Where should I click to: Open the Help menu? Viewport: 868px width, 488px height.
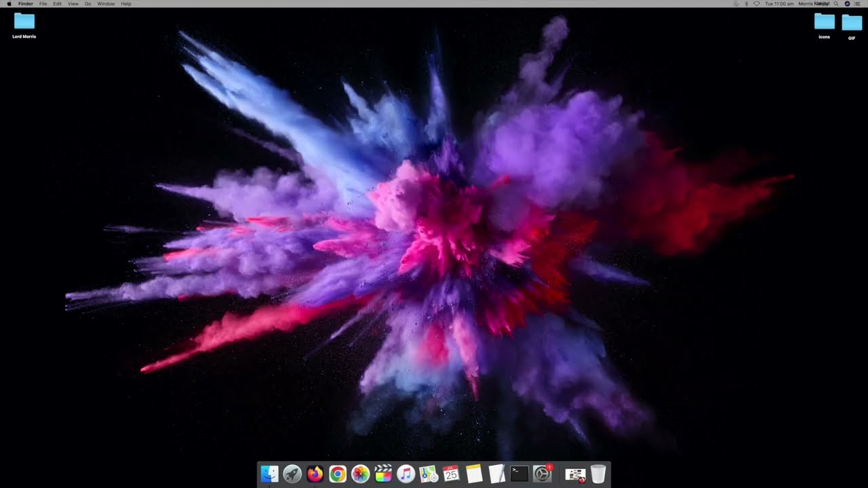(x=126, y=3)
